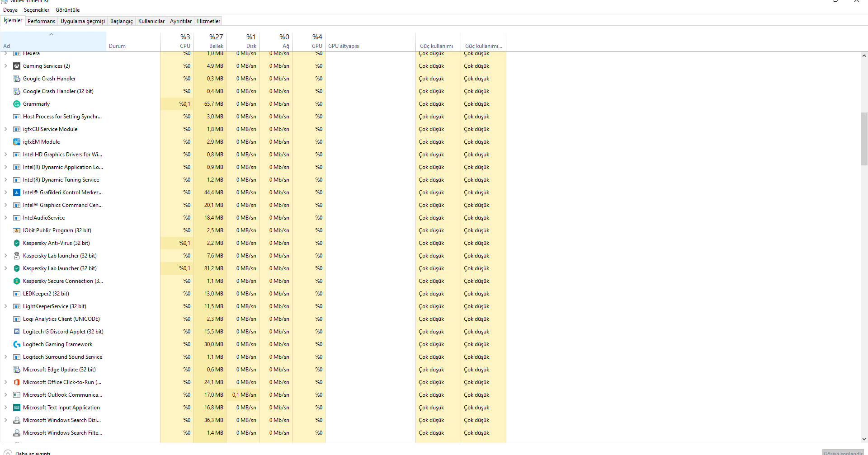Expand the igfxCUIService Module row
Viewport: 868px width, 455px height.
click(x=5, y=129)
